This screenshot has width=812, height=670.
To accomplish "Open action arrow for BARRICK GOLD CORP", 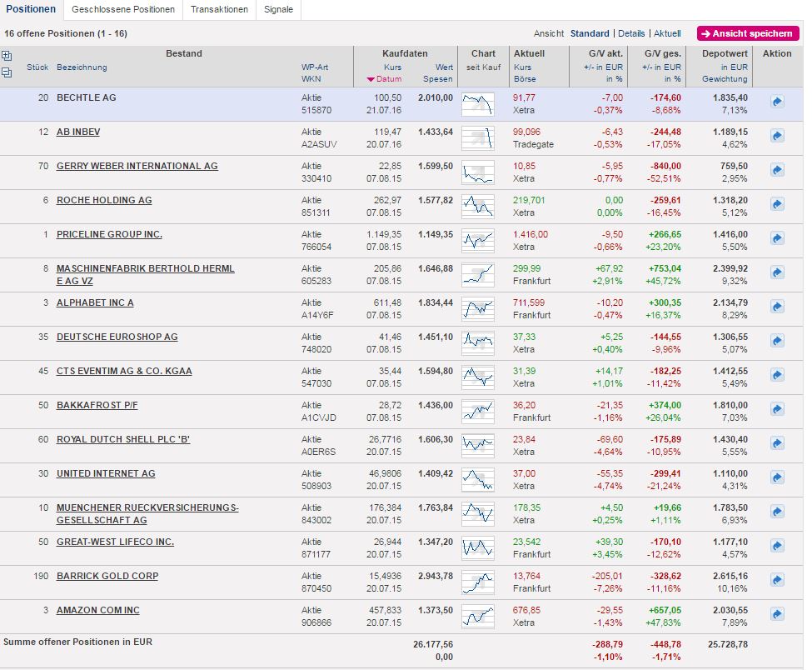I will click(777, 580).
